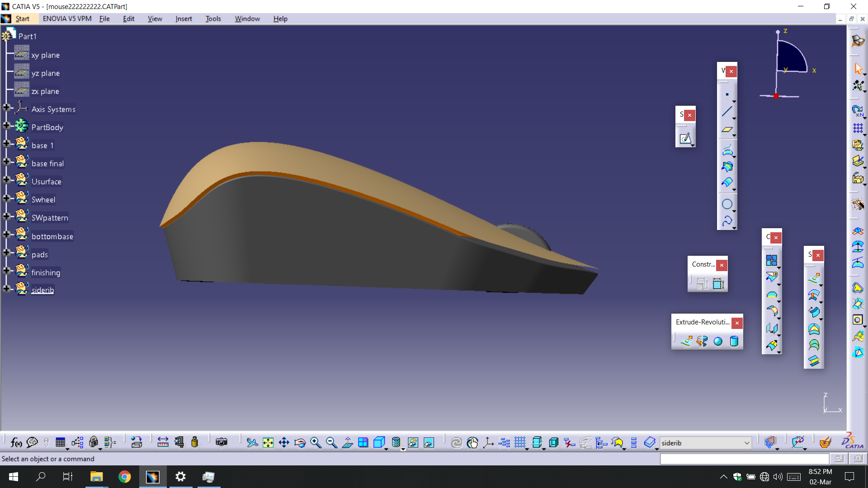Expand the Axis Systems tree node
The height and width of the screenshot is (488, 868).
(x=6, y=108)
